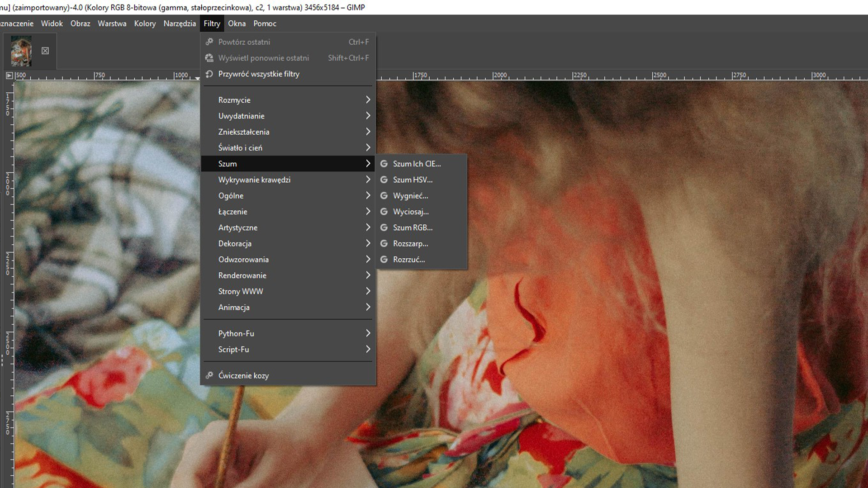Run the Ćwiczenie kozy filter
Viewport: 868px width, 488px height.
[x=288, y=375]
